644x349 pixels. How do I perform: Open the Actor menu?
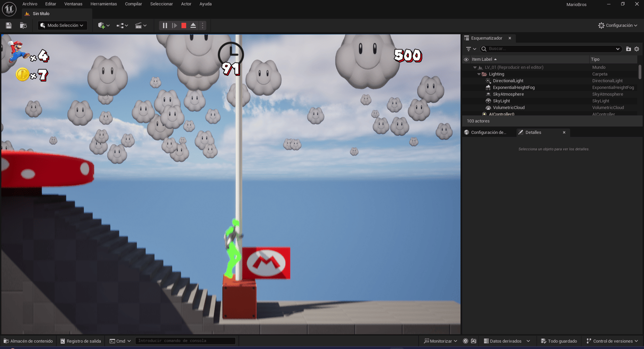186,4
